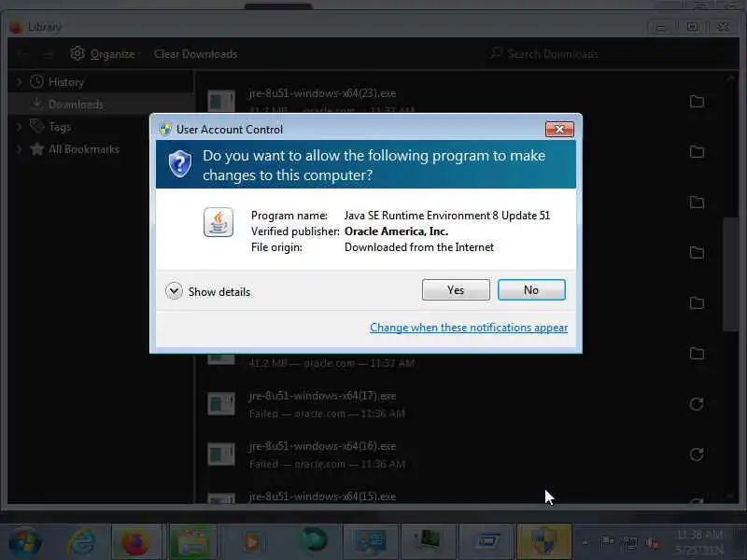
Task: Open Windows Media Player from taskbar
Action: pyautogui.click(x=252, y=542)
